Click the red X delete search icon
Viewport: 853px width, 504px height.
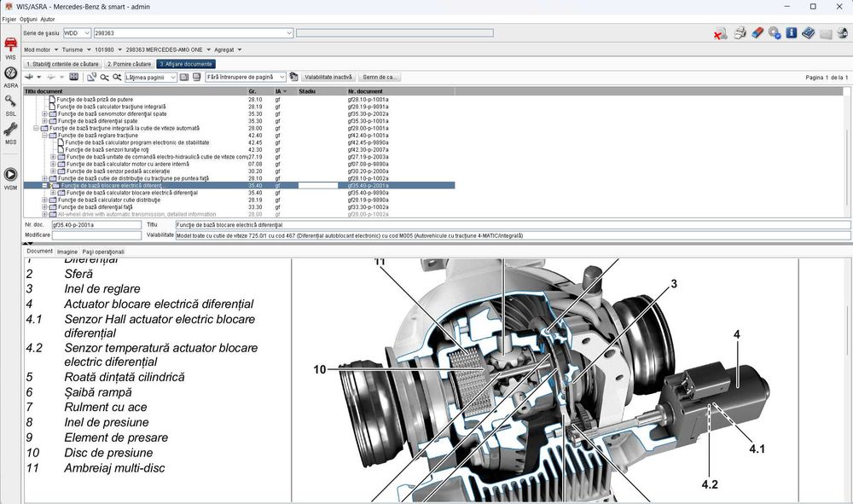pos(720,34)
